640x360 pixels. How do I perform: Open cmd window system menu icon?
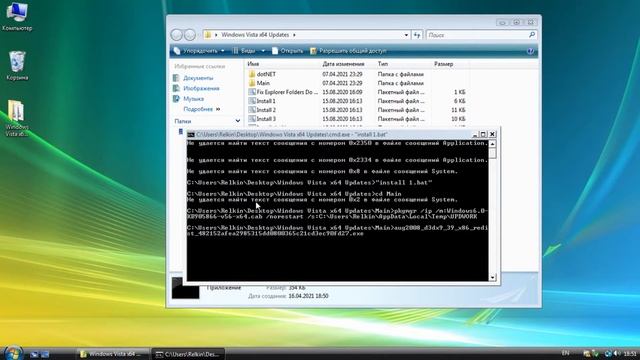point(191,135)
